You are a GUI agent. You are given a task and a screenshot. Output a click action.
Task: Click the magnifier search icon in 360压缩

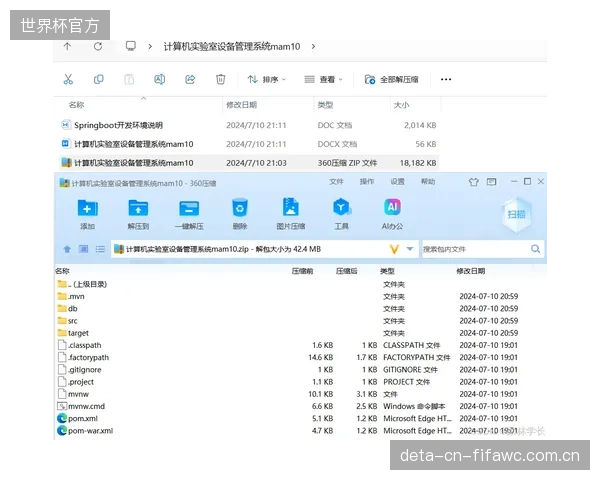point(536,249)
